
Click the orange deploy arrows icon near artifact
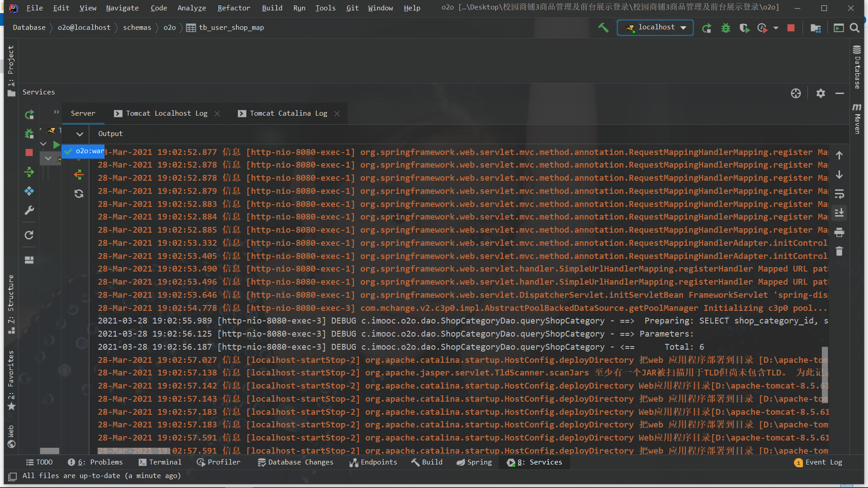click(x=79, y=174)
